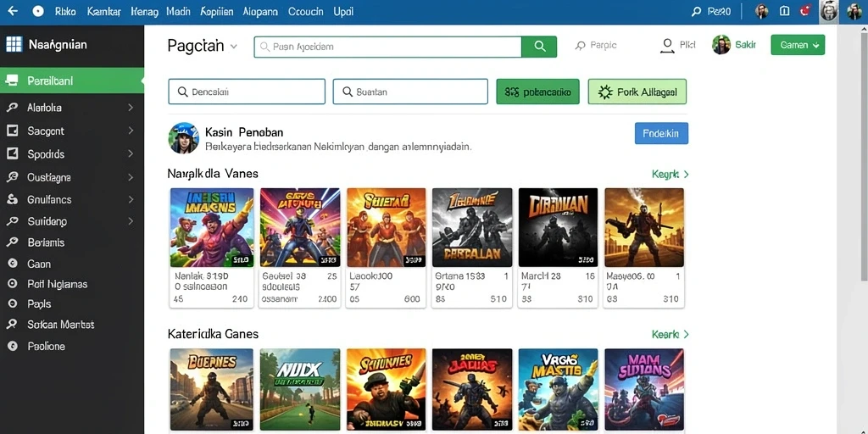868x434 pixels.
Task: Click the Solkan Mantet sidebar icon
Action: [x=12, y=325]
